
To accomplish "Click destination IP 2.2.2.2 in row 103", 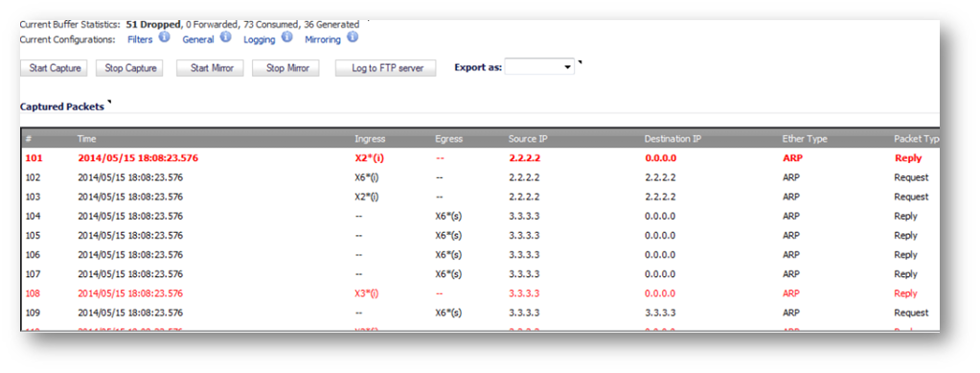I will pos(660,198).
